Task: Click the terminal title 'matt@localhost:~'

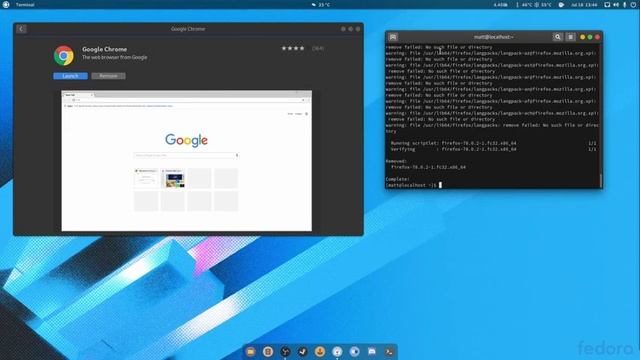Action: click(x=493, y=37)
